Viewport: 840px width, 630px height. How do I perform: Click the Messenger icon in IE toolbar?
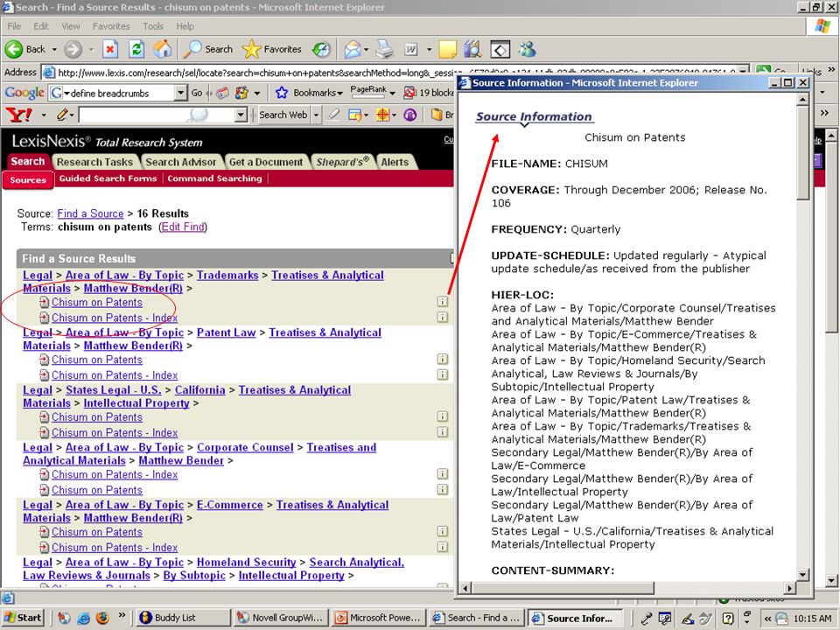(x=527, y=49)
